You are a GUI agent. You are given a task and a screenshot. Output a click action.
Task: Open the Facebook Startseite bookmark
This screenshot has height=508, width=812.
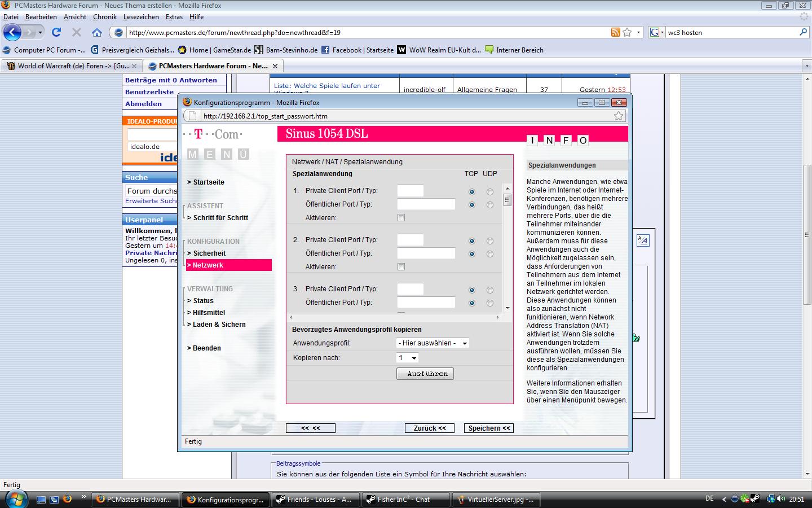click(358, 50)
